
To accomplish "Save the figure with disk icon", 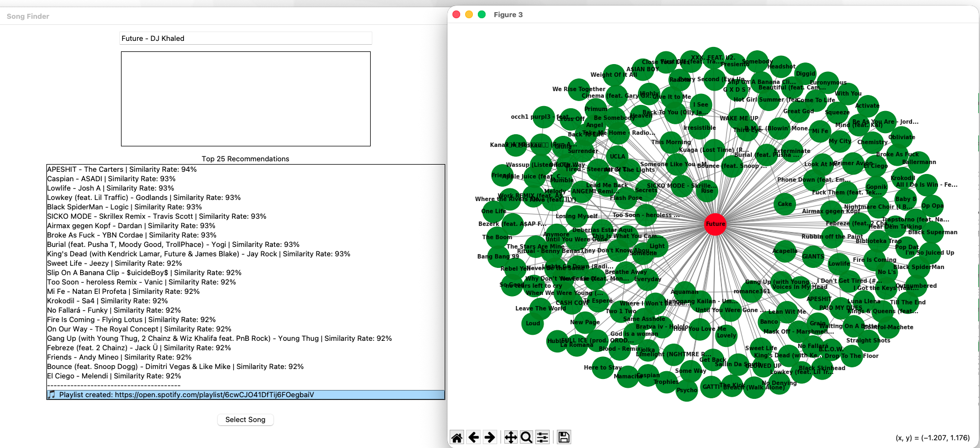I will tap(563, 438).
